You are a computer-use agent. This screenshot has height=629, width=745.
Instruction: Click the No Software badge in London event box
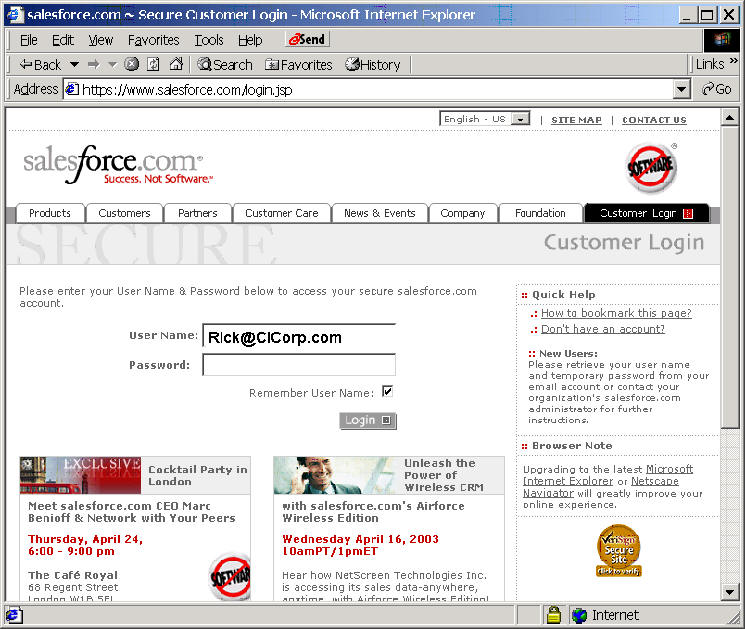tap(230, 576)
